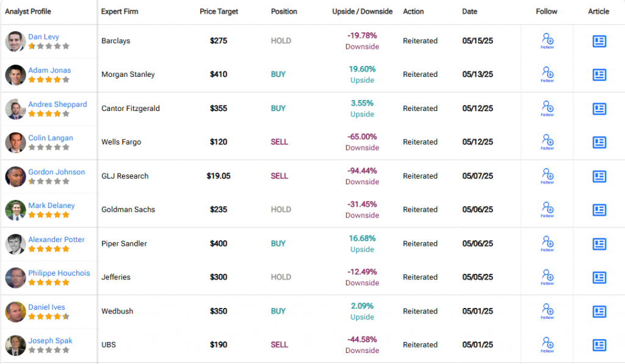Viewport: 625px width, 364px height.
Task: Click the Position column header
Action: tap(284, 12)
